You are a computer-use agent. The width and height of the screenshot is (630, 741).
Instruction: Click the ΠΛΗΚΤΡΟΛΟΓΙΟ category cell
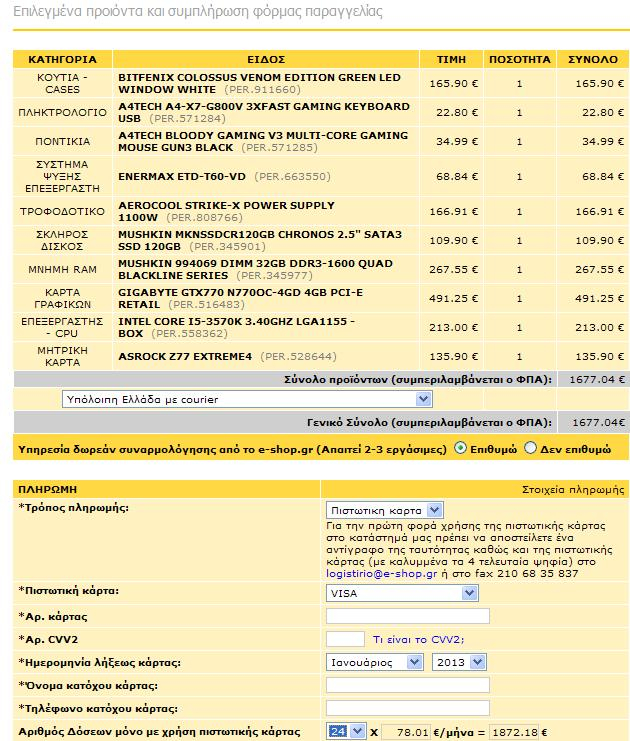coord(62,112)
